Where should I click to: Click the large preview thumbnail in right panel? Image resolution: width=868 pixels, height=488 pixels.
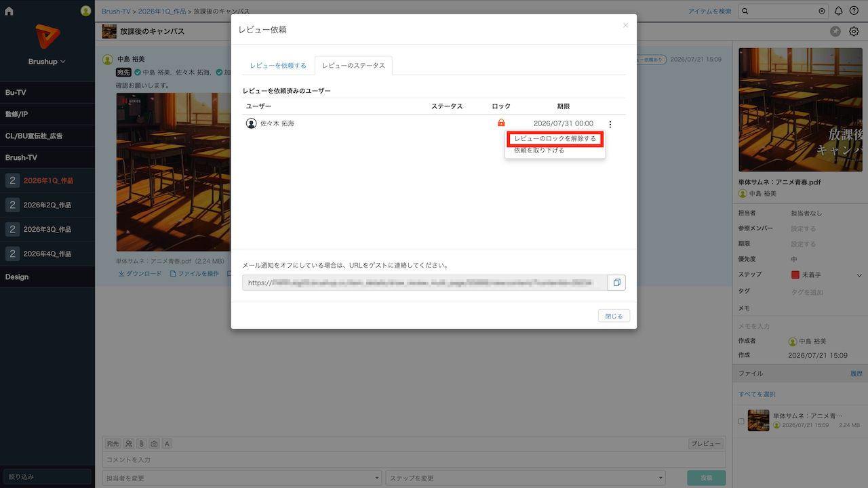click(800, 109)
